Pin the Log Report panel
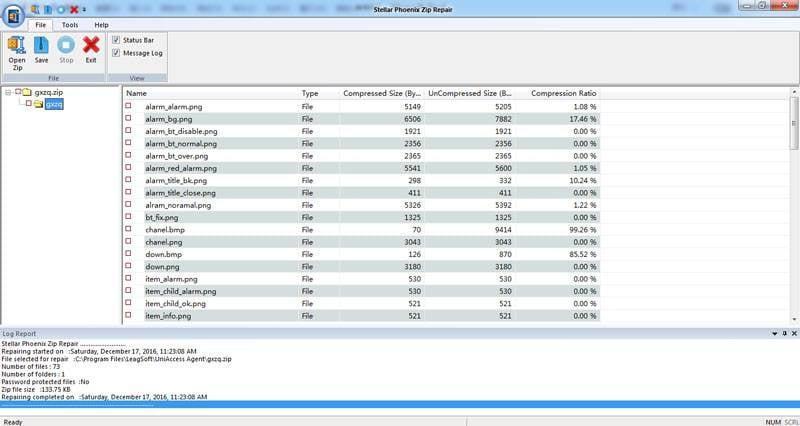Viewport: 800px width, 426px height. point(784,332)
